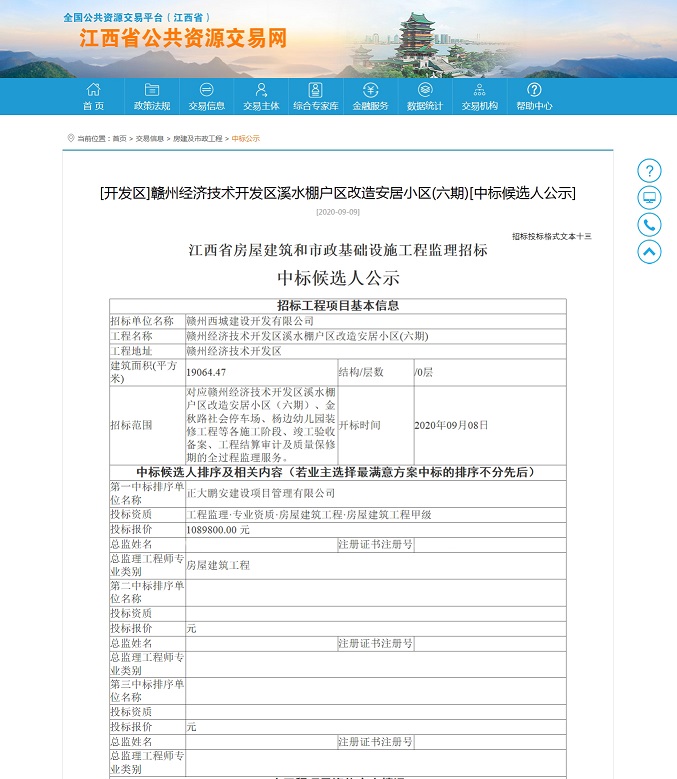677x779 pixels.
Task: Click the floating question mark help button
Action: click(x=649, y=171)
